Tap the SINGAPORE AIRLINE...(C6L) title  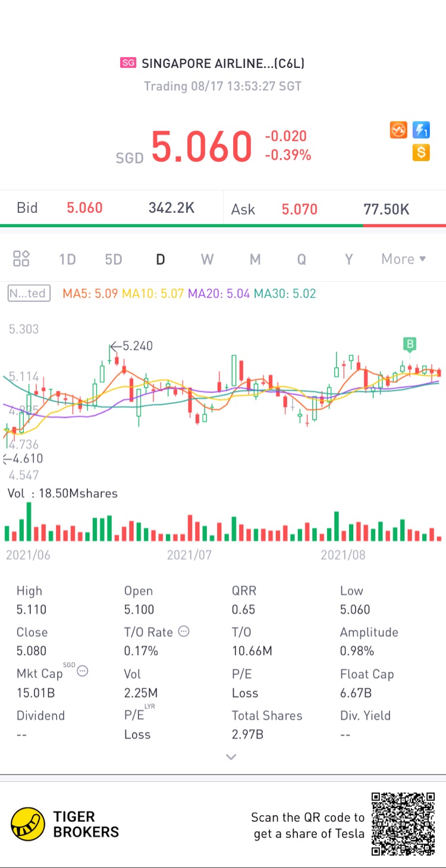click(x=223, y=64)
